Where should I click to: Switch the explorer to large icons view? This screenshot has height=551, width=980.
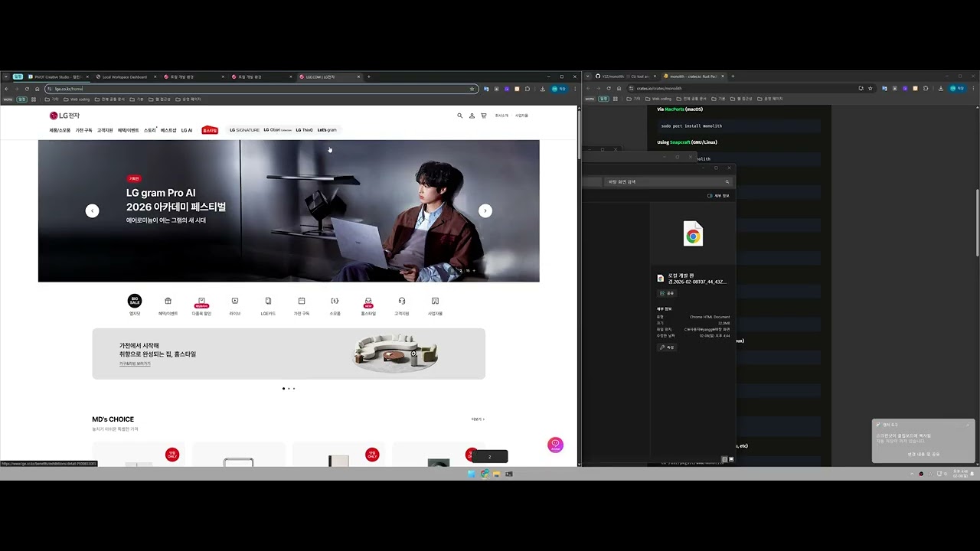click(x=731, y=459)
